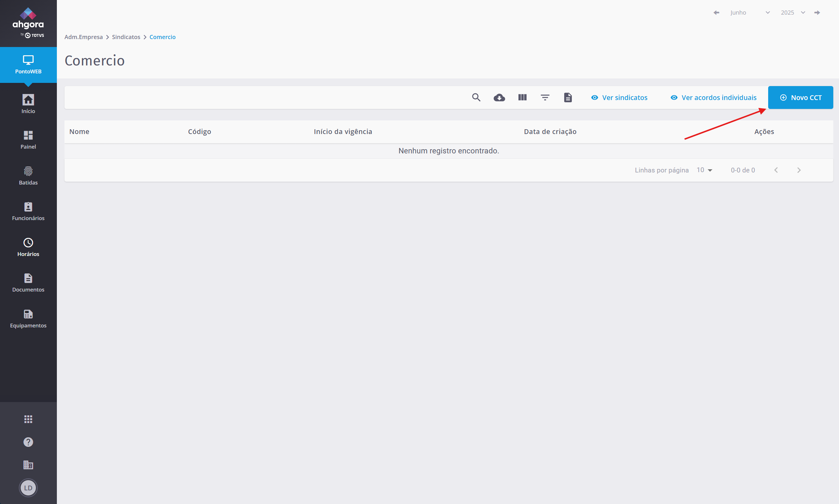The width and height of the screenshot is (839, 504).
Task: Go to previous month arrow
Action: 716,13
